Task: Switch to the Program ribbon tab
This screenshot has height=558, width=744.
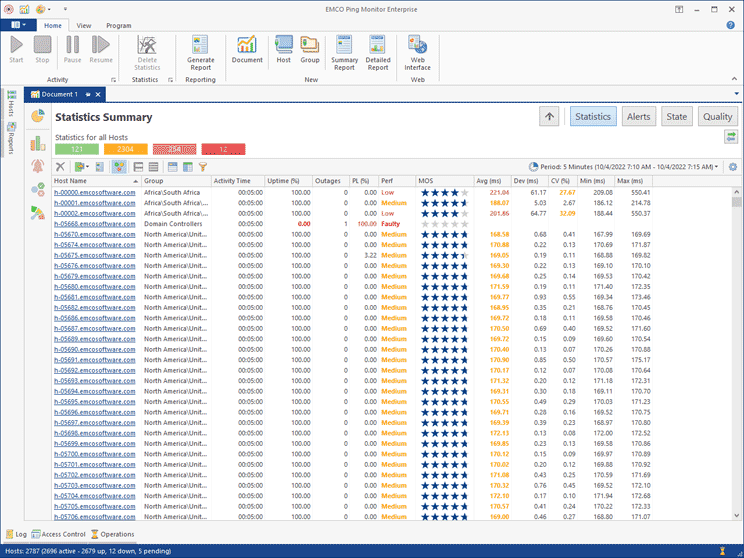Action: tap(118, 25)
